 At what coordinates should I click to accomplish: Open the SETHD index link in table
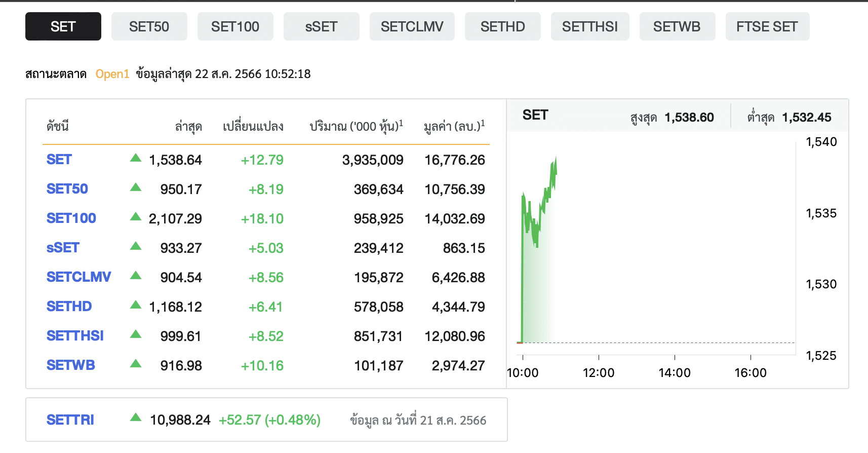click(x=69, y=307)
